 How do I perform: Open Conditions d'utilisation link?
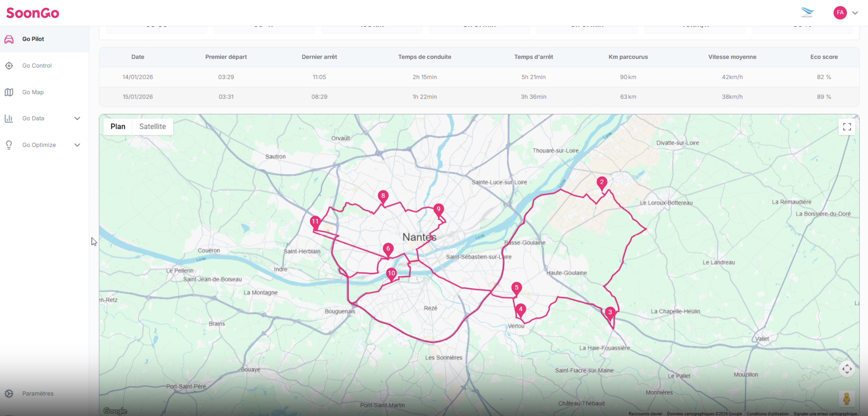(767, 414)
